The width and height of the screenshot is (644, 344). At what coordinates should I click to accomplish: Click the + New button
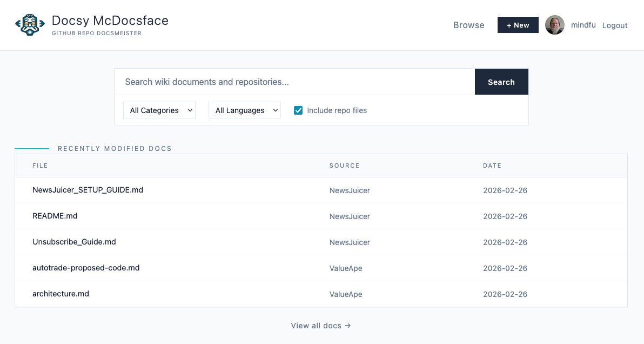[x=518, y=25]
